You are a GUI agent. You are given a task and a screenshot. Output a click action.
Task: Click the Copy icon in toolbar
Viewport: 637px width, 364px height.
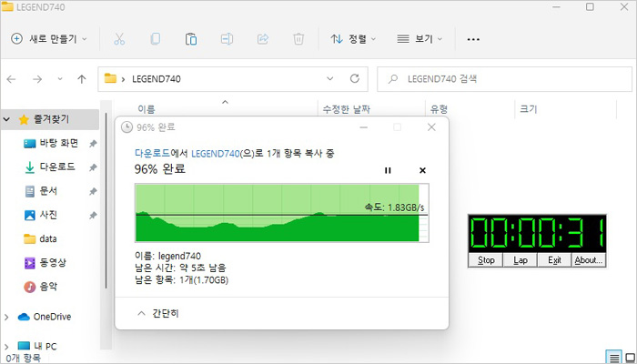click(156, 39)
